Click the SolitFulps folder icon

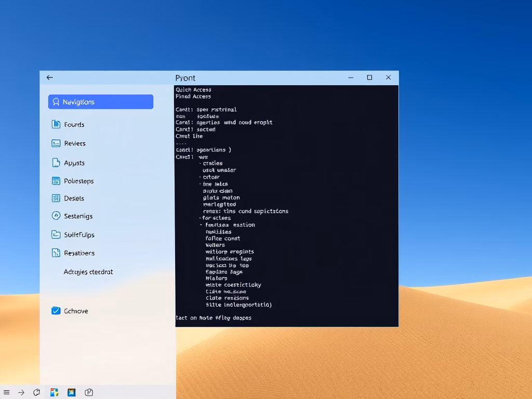[x=56, y=234]
